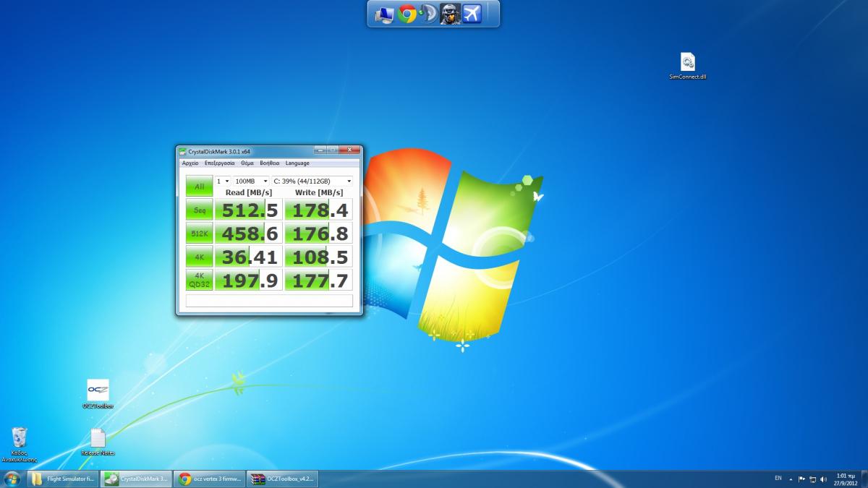The image size is (868, 488).
Task: Open Computer icon in the top dock
Action: [x=385, y=14]
